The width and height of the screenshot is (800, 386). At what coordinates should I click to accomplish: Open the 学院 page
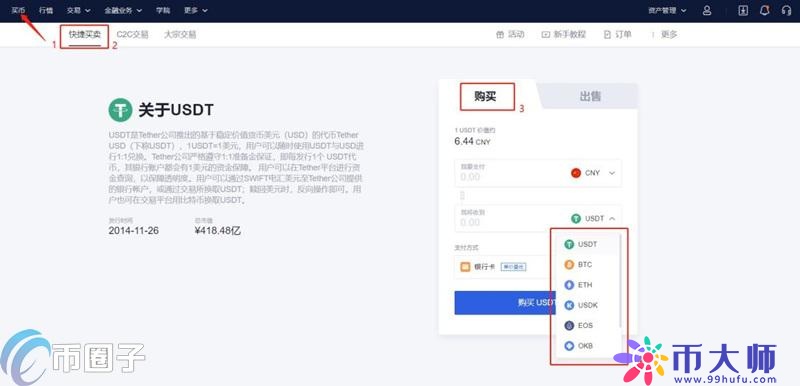click(x=163, y=10)
